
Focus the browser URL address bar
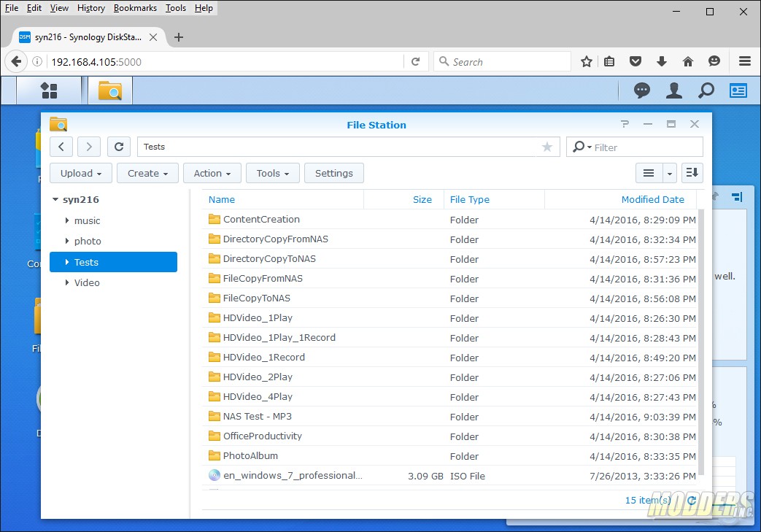coord(225,61)
